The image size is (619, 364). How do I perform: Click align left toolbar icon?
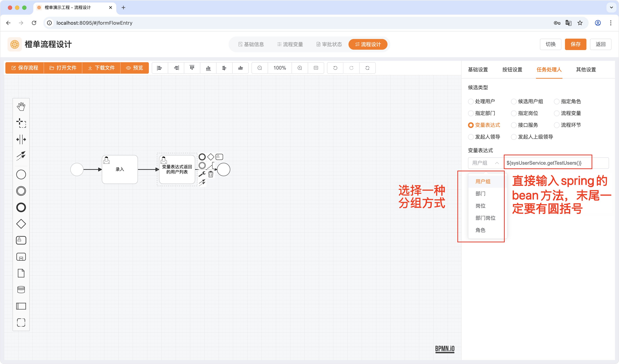pyautogui.click(x=160, y=68)
